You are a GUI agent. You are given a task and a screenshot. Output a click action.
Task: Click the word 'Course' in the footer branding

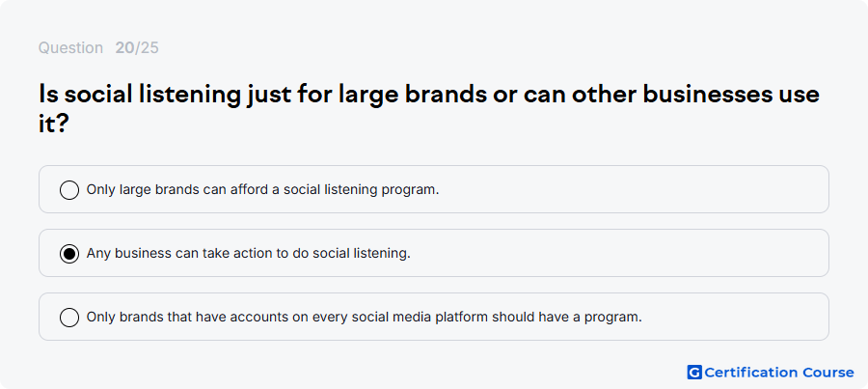[828, 373]
